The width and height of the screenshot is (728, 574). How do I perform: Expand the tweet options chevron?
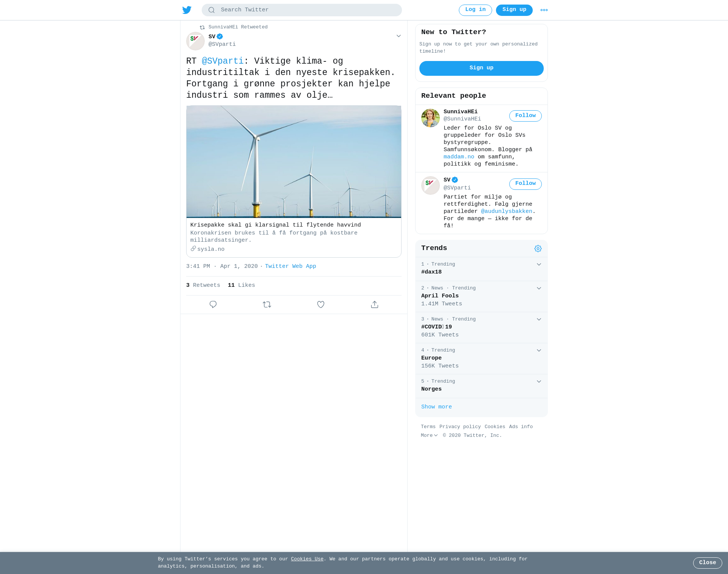[399, 36]
